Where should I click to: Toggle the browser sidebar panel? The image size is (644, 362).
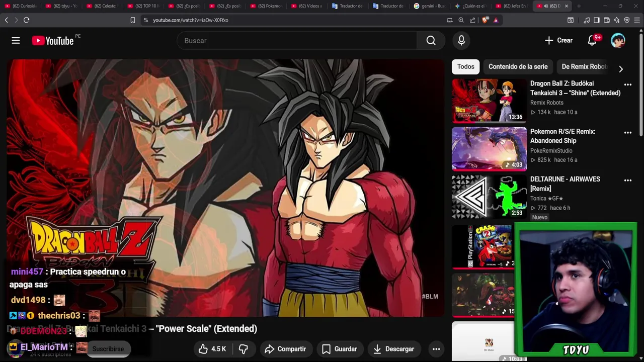[x=596, y=20]
